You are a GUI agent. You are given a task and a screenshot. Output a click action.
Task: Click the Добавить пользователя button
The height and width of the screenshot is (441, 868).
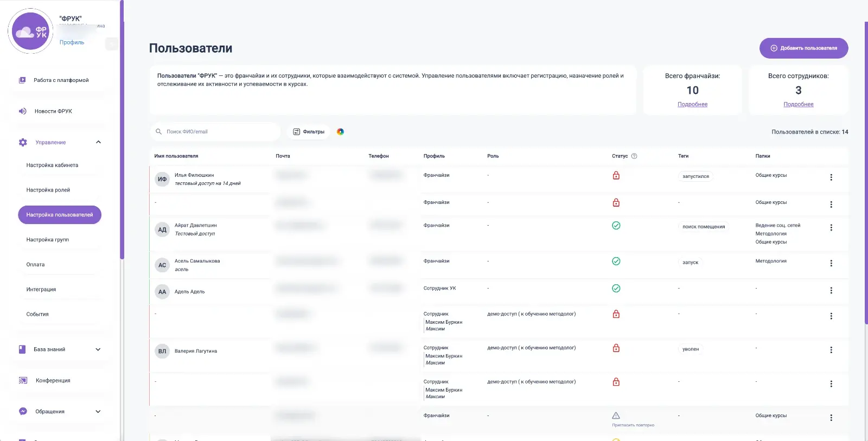click(803, 48)
